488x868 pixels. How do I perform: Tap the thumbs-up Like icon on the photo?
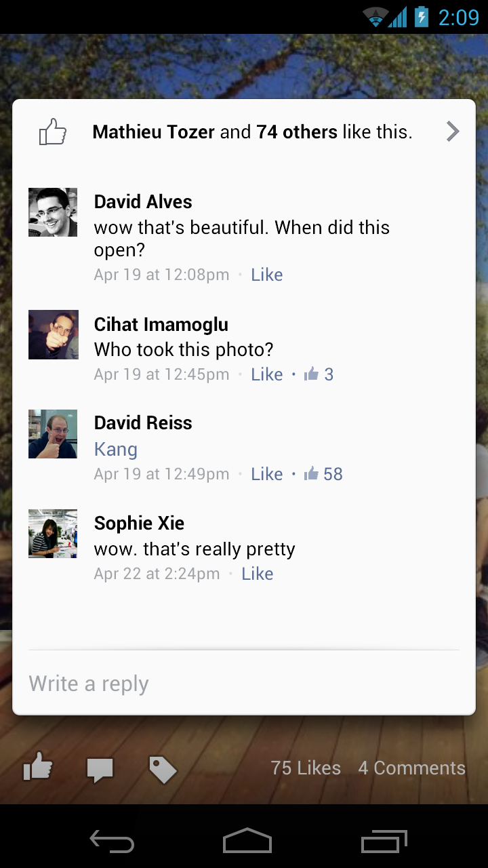point(38,768)
